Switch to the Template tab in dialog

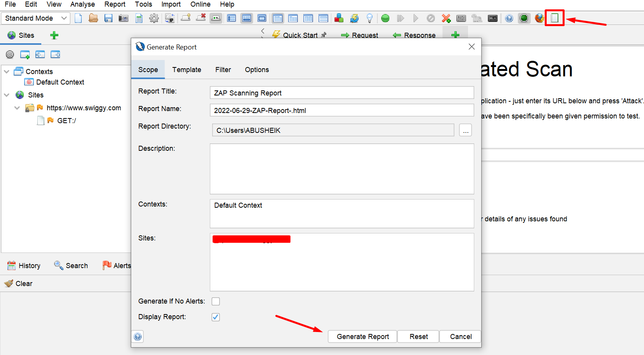coord(187,70)
